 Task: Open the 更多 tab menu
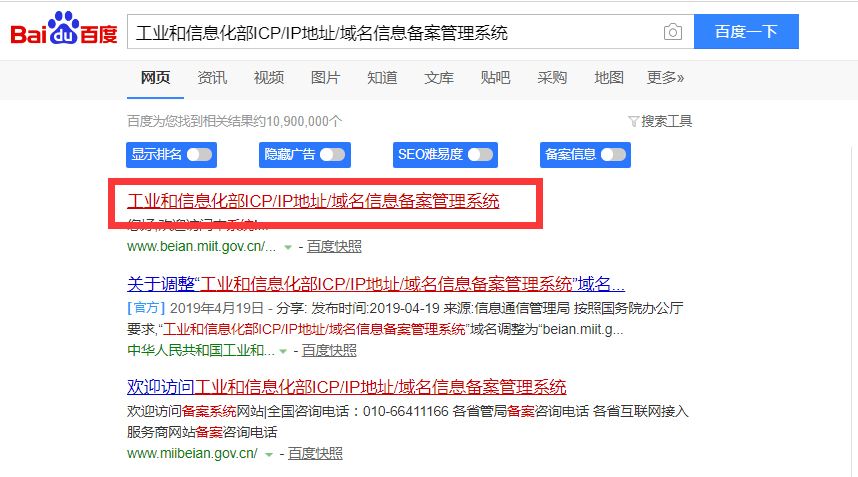(665, 78)
